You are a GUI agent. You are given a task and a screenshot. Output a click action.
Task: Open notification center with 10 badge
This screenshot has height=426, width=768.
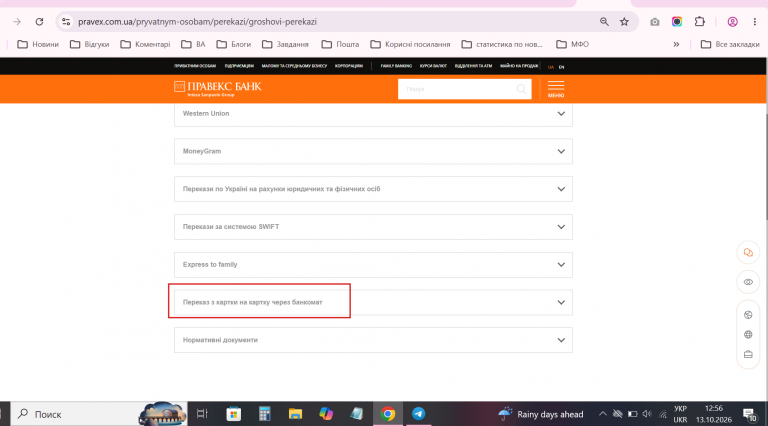749,415
